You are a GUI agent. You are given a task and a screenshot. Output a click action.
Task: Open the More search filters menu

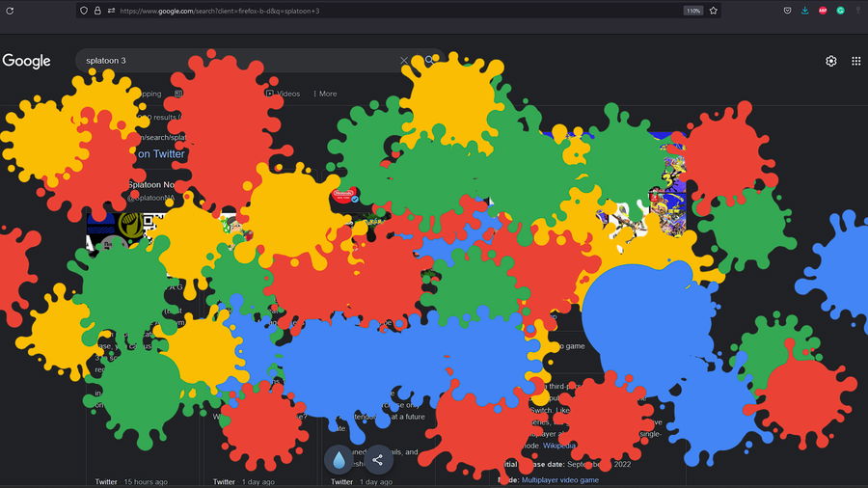coord(325,94)
